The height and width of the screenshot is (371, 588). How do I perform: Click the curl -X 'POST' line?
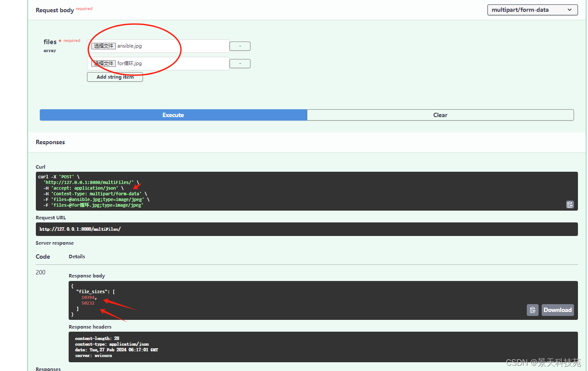[59, 177]
